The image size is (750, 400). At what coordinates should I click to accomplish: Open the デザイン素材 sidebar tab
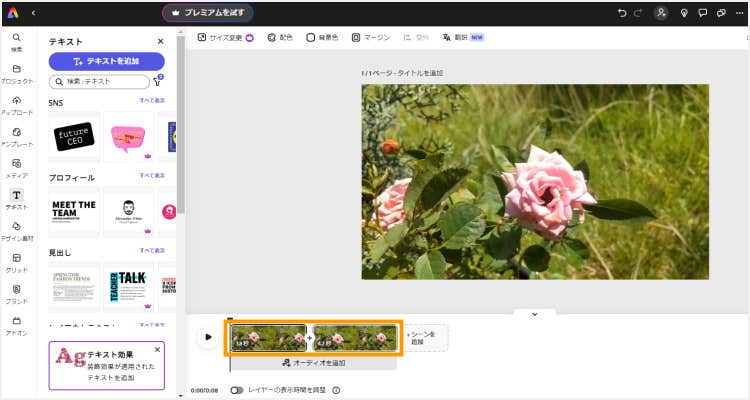coord(17,232)
